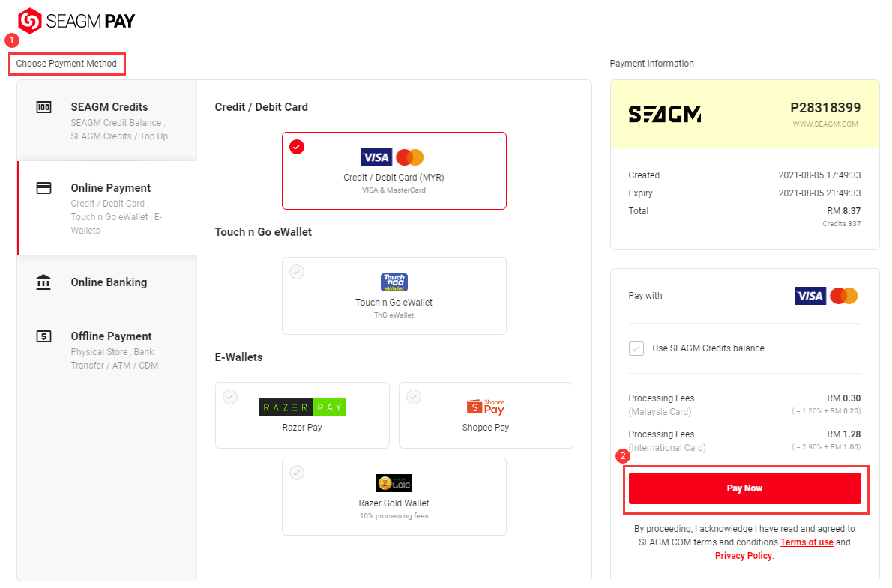Select the Razer Gold Wallet radio circle
The image size is (892, 588).
point(297,473)
